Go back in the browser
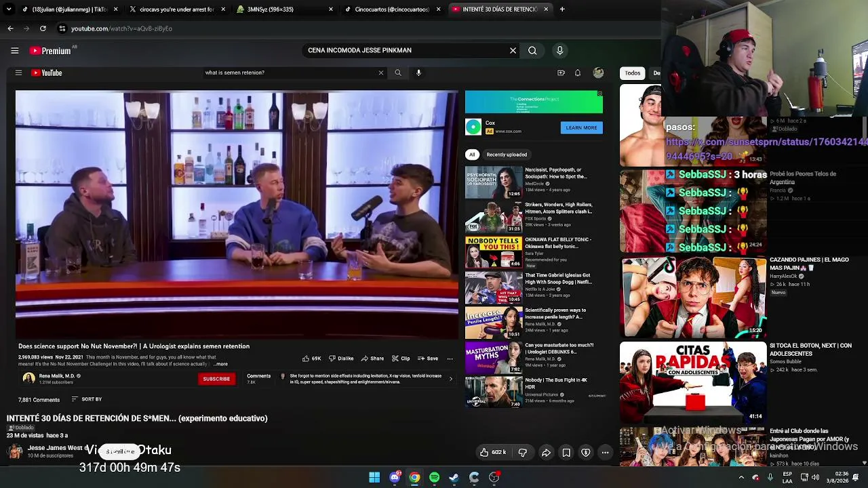This screenshot has width=868, height=488. [10, 28]
